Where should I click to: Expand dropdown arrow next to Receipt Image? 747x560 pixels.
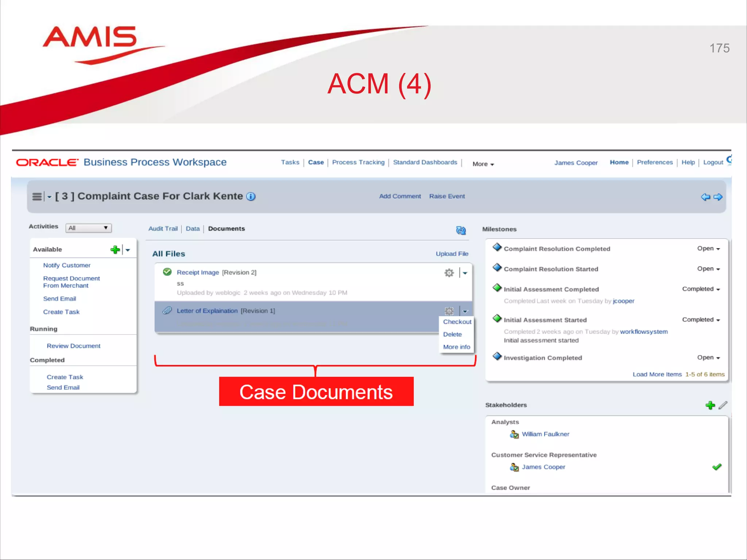point(465,273)
